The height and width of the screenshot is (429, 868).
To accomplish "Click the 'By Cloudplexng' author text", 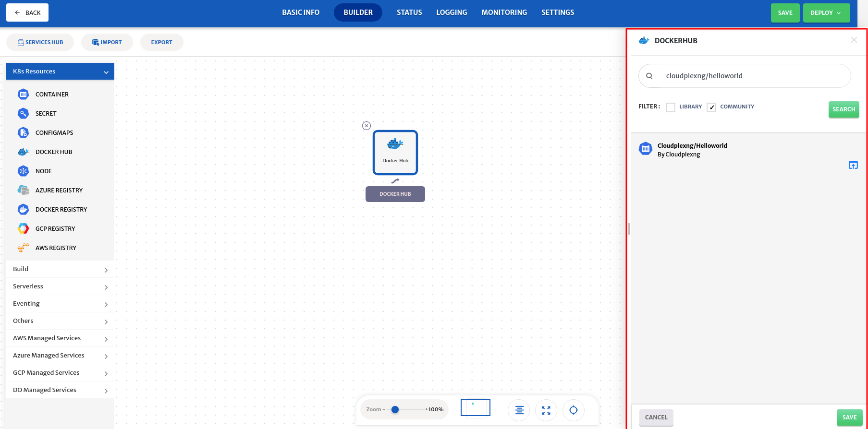I will [679, 155].
